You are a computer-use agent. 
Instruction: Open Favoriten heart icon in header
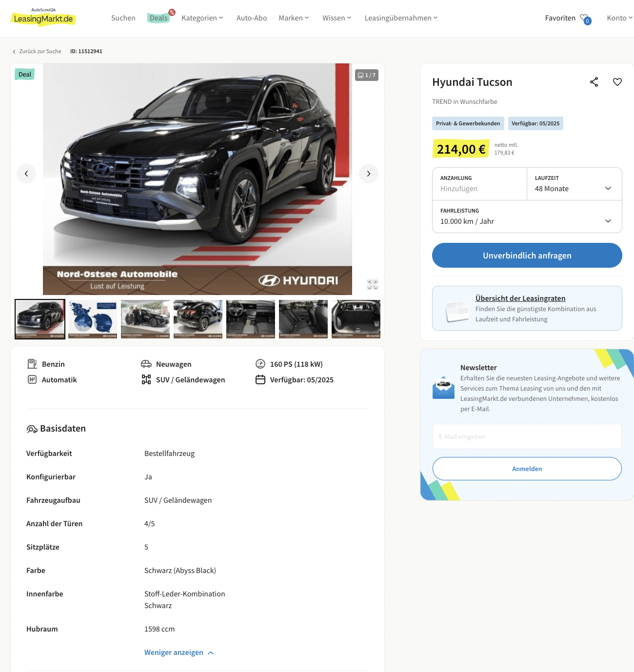pos(585,19)
